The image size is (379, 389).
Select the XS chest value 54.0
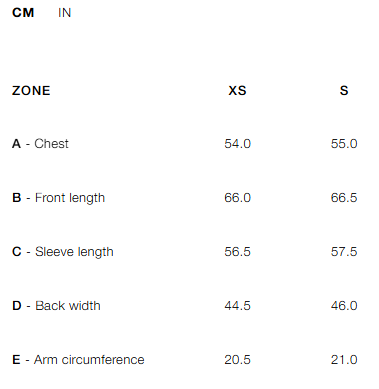tap(237, 144)
